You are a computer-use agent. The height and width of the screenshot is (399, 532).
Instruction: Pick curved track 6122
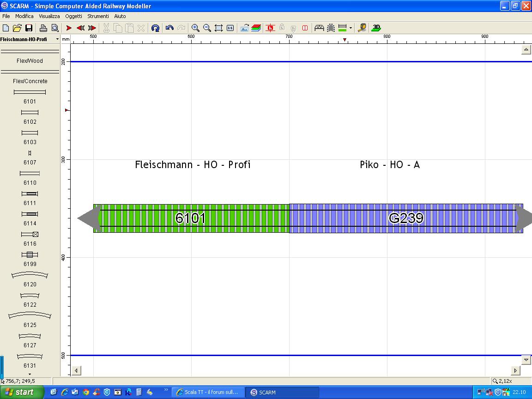tap(30, 300)
